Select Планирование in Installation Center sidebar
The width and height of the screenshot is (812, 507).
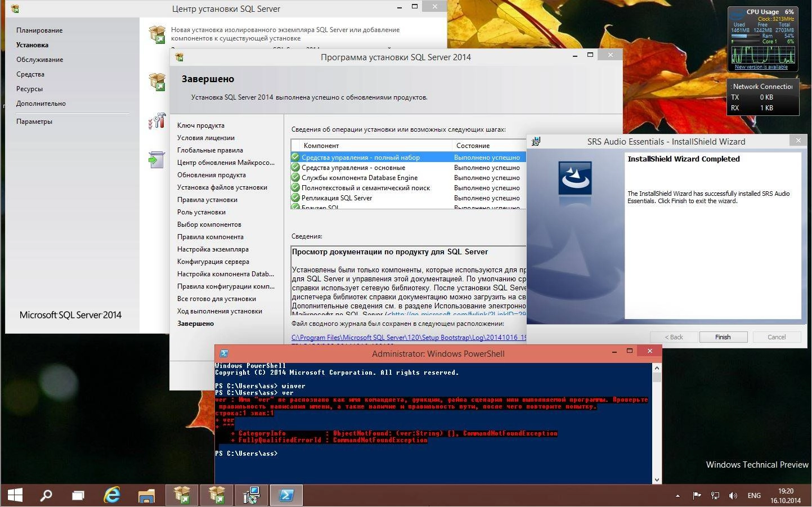pos(39,30)
